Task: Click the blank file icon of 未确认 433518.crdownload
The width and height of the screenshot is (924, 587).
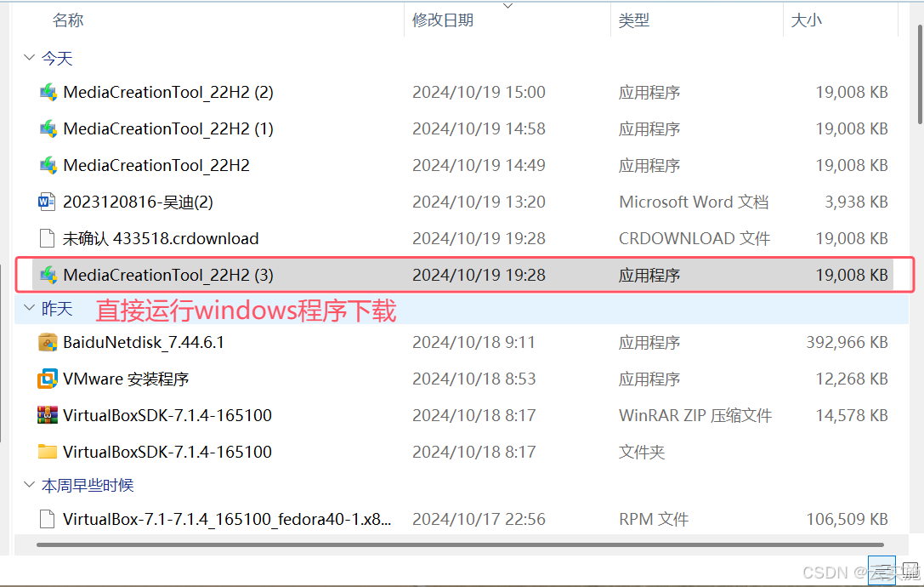Action: coord(47,238)
